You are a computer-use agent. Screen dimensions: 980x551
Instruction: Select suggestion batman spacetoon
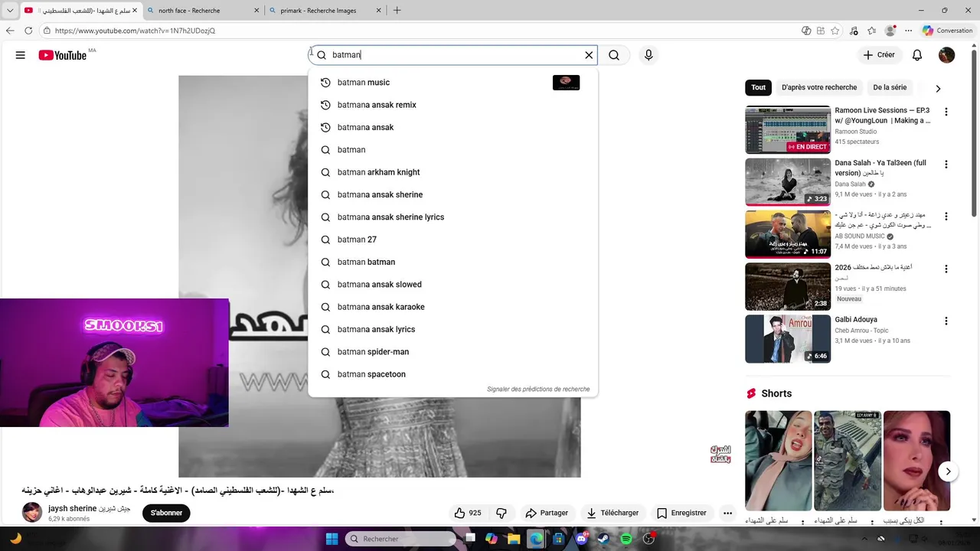[x=452, y=374]
